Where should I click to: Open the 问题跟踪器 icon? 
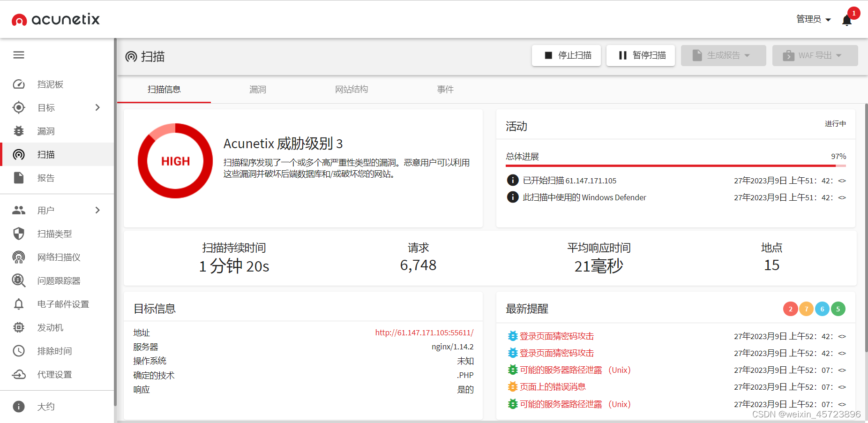[x=19, y=280]
